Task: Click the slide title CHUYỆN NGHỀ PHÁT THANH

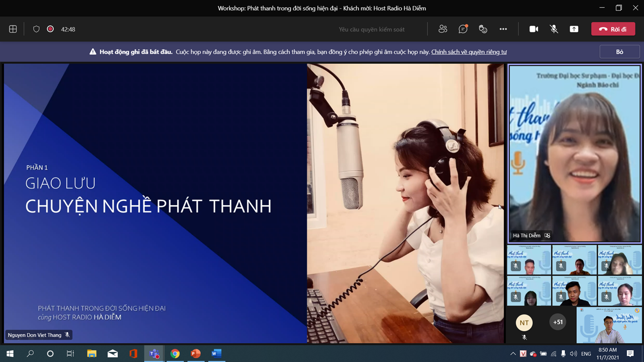Action: click(x=148, y=207)
